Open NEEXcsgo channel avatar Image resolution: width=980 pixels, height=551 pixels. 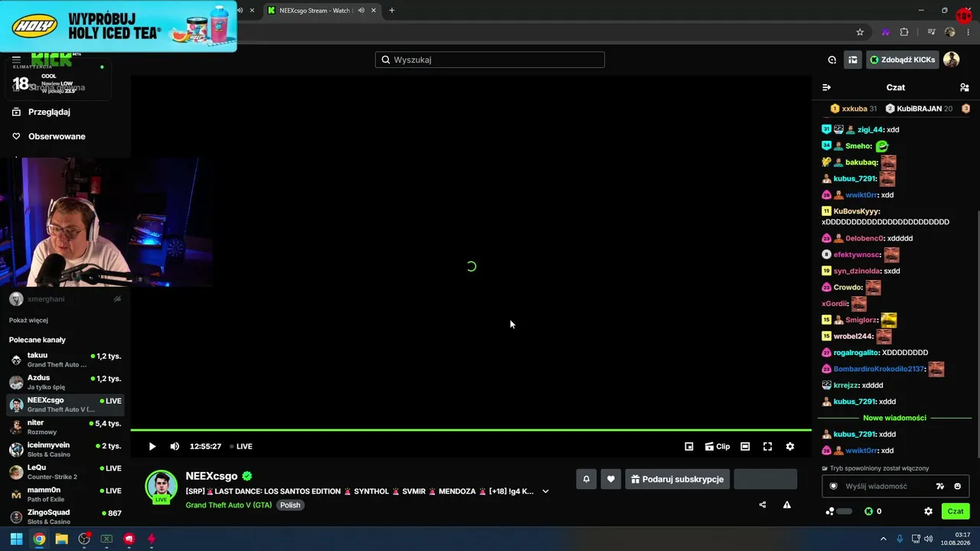[162, 486]
